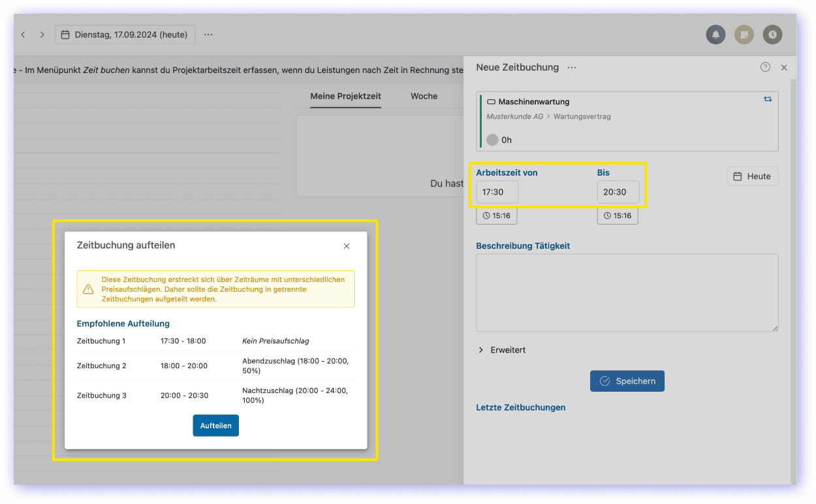Open date picker Dienstag, 17.09.2024
The image size is (816, 504).
125,35
